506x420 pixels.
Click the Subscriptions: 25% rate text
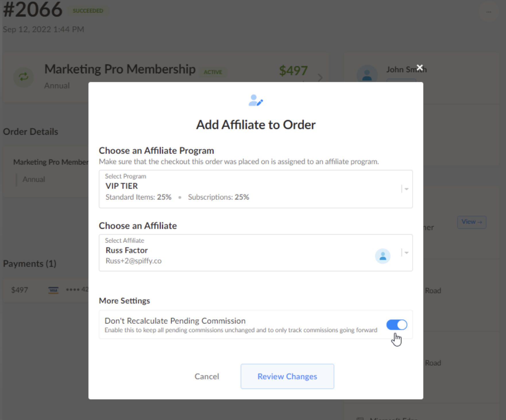(x=219, y=197)
